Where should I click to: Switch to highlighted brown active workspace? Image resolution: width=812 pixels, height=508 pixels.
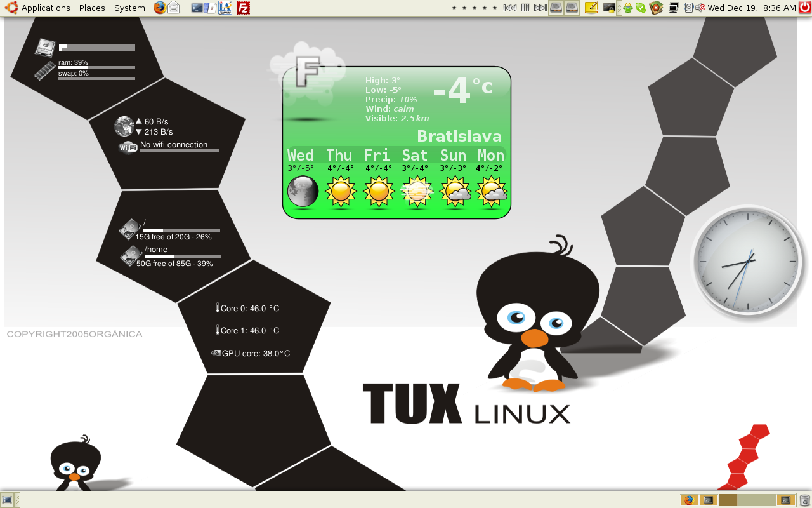[728, 500]
